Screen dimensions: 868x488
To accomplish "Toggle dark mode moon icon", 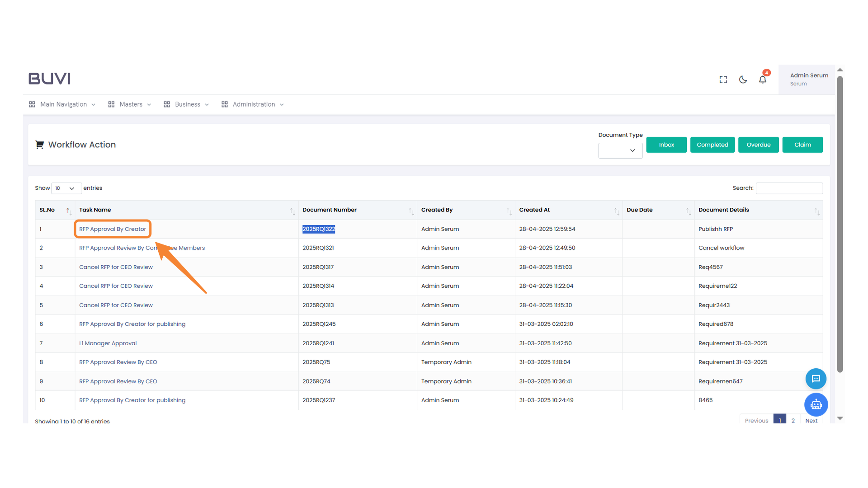I will [x=743, y=80].
